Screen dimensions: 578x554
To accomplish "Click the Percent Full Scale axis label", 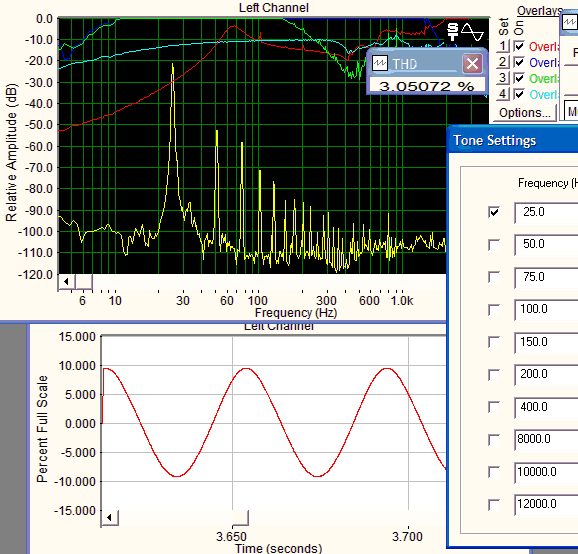I will [x=42, y=429].
